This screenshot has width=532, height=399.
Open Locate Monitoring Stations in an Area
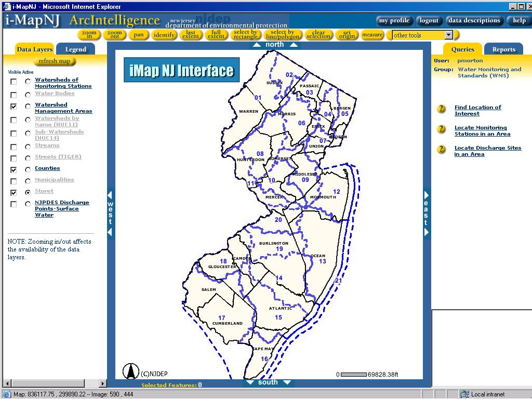pos(482,130)
